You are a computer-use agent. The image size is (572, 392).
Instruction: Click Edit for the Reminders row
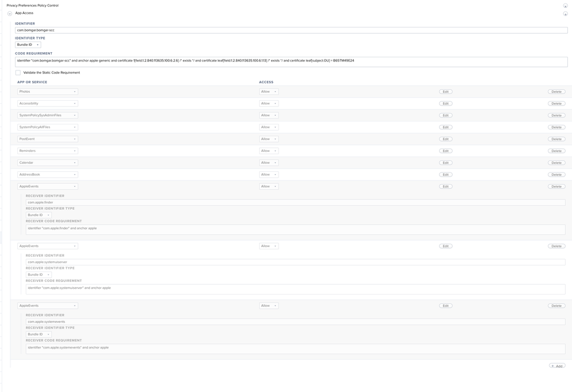point(445,151)
